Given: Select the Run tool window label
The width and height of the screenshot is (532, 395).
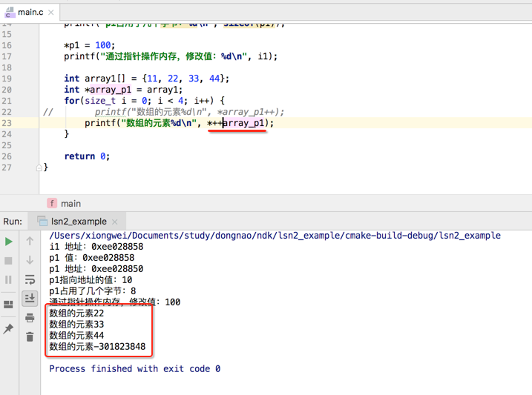Looking at the screenshot, I should (13, 222).
